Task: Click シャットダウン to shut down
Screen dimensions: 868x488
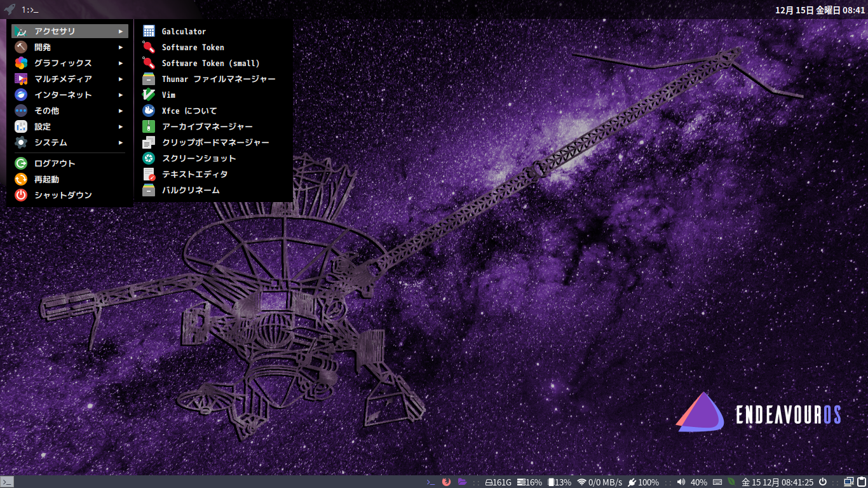Action: (x=70, y=195)
